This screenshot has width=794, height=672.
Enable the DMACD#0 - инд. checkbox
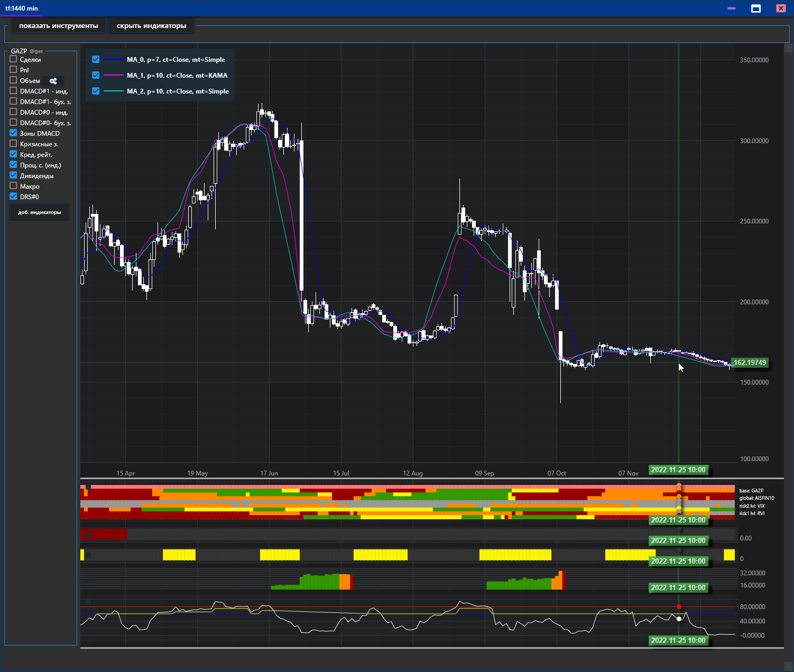tap(14, 111)
